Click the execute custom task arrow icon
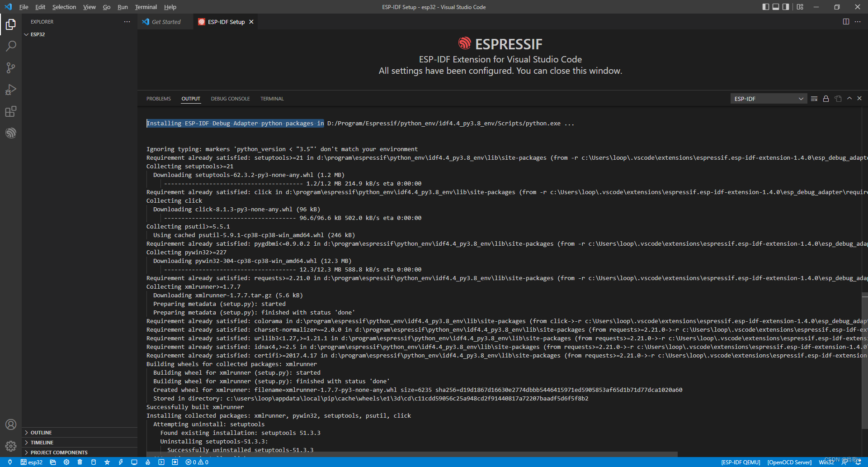Viewport: 868px width, 467px height. click(175, 462)
